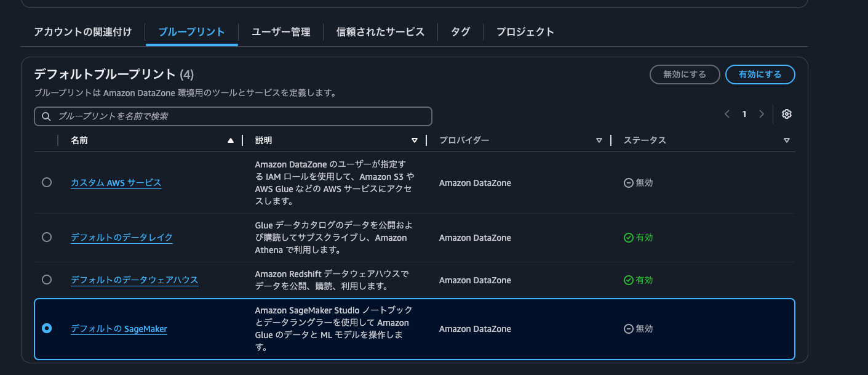Viewport: 868px width, 375px height.
Task: Open the ステータス column filter dropdown
Action: pyautogui.click(x=786, y=140)
